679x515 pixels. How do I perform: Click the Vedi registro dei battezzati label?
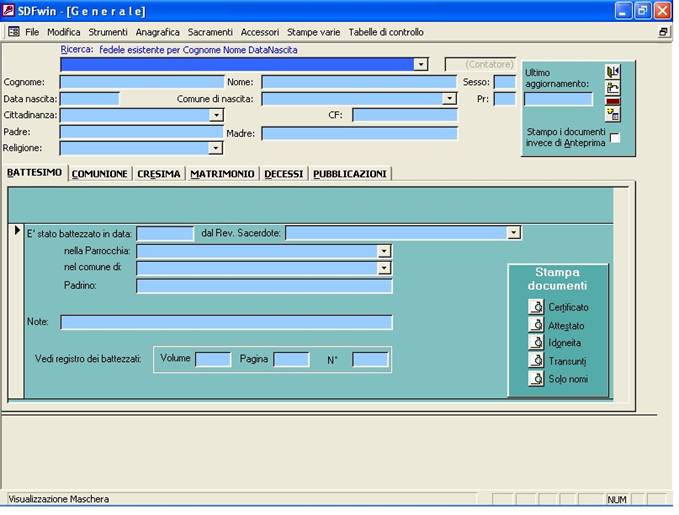[88, 359]
